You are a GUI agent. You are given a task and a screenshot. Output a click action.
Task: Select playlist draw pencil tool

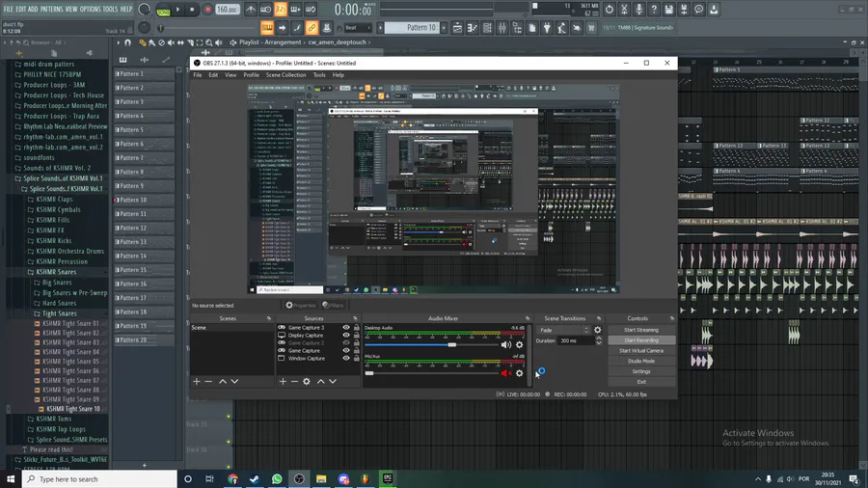143,42
